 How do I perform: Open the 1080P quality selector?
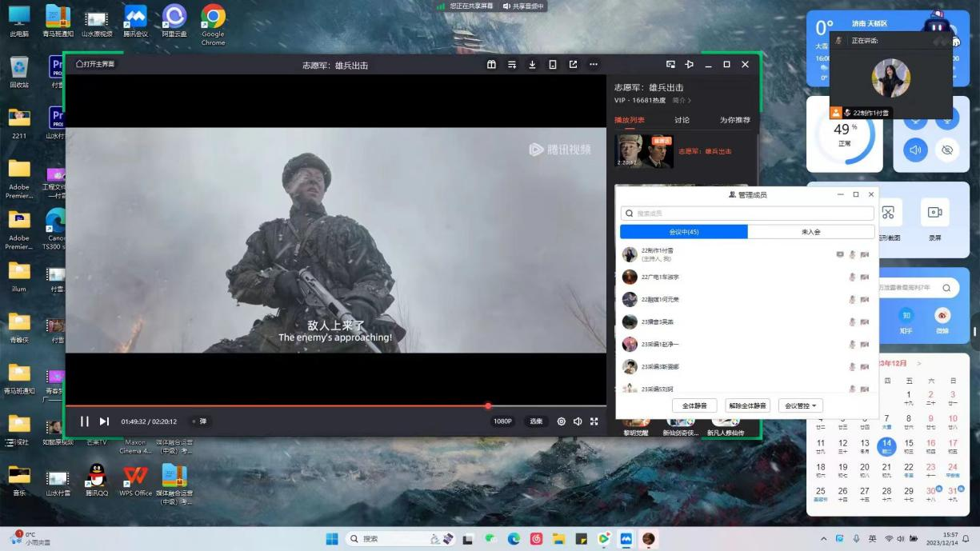(502, 421)
